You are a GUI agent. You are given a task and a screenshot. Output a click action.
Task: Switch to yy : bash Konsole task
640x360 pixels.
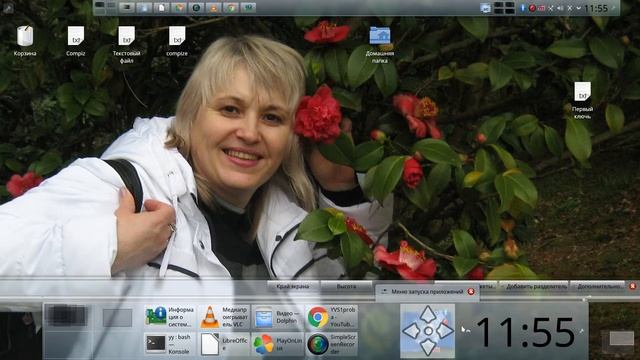pos(170,344)
